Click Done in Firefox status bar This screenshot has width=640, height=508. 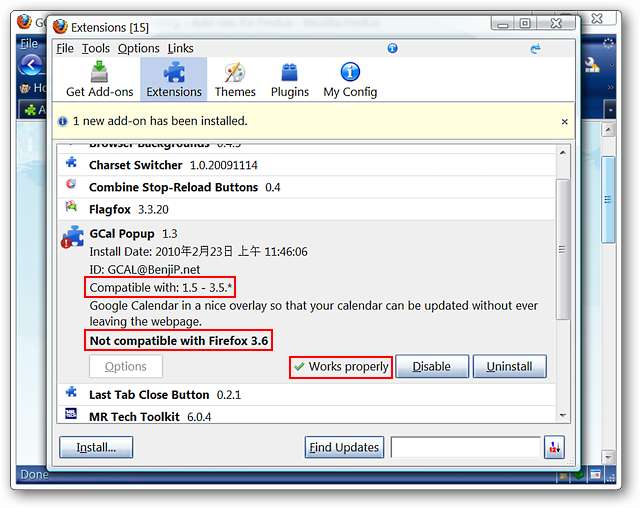(34, 475)
